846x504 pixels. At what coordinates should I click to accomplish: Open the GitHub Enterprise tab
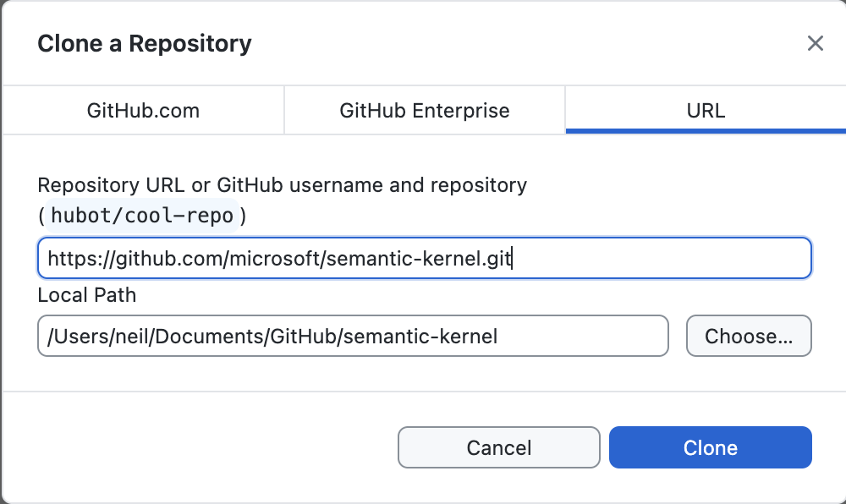point(425,111)
